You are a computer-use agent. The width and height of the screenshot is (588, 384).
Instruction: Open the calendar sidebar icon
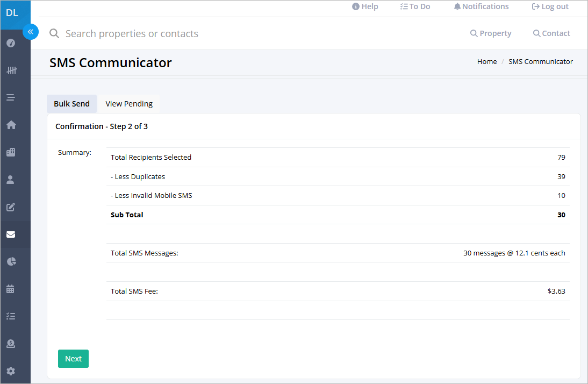11,289
